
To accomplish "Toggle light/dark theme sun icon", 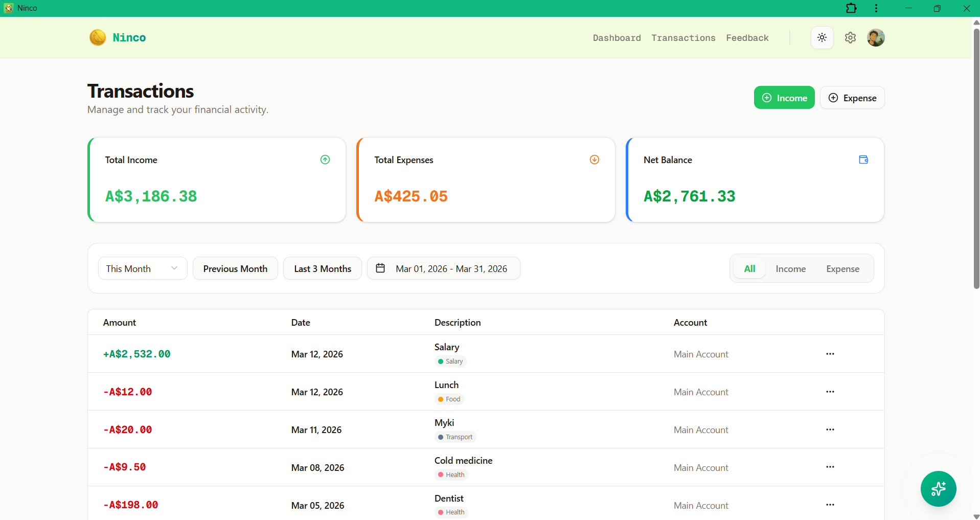I will [822, 37].
